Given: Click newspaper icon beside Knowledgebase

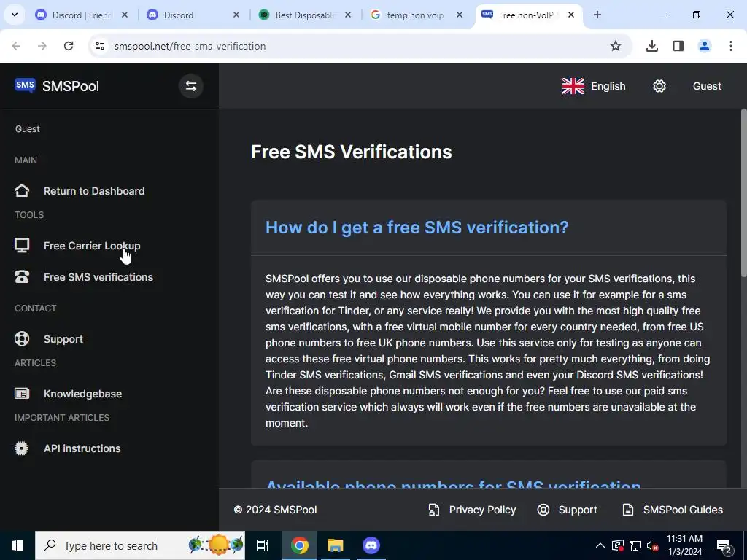Looking at the screenshot, I should pos(22,394).
